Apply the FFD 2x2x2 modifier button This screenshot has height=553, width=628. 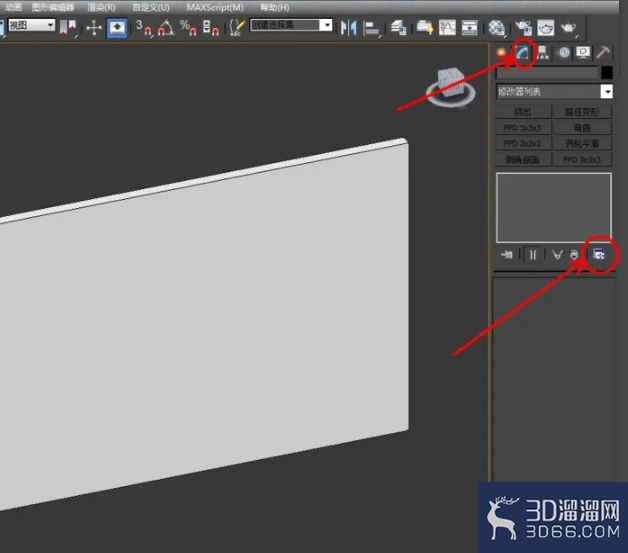523,143
